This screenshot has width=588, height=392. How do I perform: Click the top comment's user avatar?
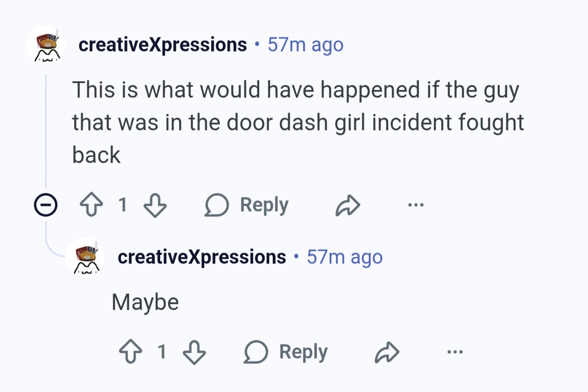pos(46,45)
